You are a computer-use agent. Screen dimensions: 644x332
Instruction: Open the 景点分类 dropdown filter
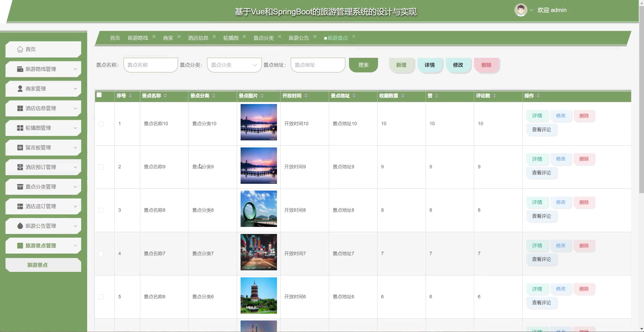[x=234, y=65]
